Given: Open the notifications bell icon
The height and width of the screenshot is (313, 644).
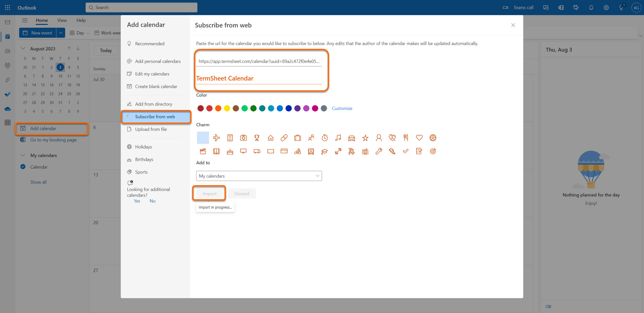Looking at the screenshot, I should tap(591, 7).
